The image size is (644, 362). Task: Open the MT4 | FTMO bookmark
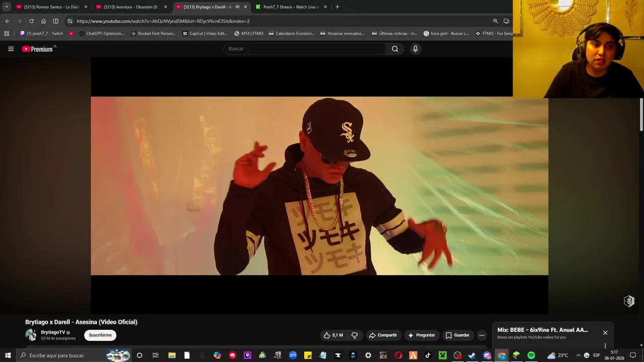pos(249,34)
